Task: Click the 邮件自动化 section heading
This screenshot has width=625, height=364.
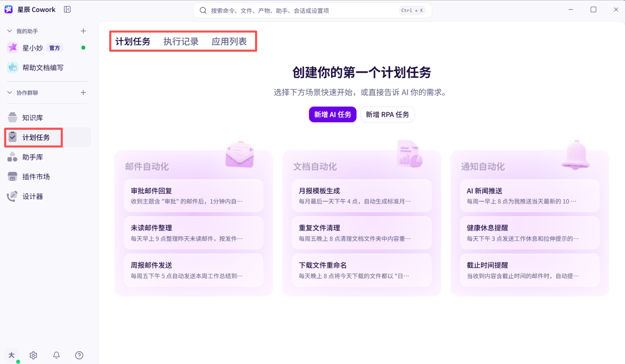Action: pos(147,167)
